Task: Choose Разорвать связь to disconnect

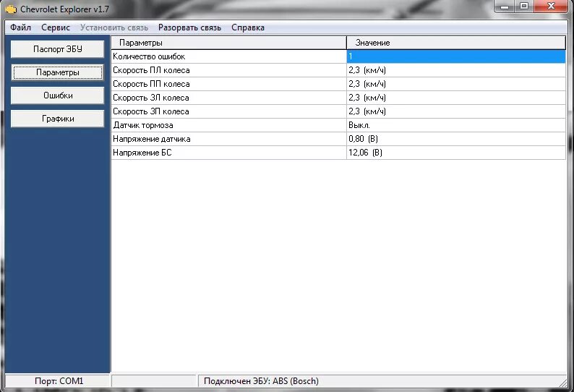Action: click(189, 27)
